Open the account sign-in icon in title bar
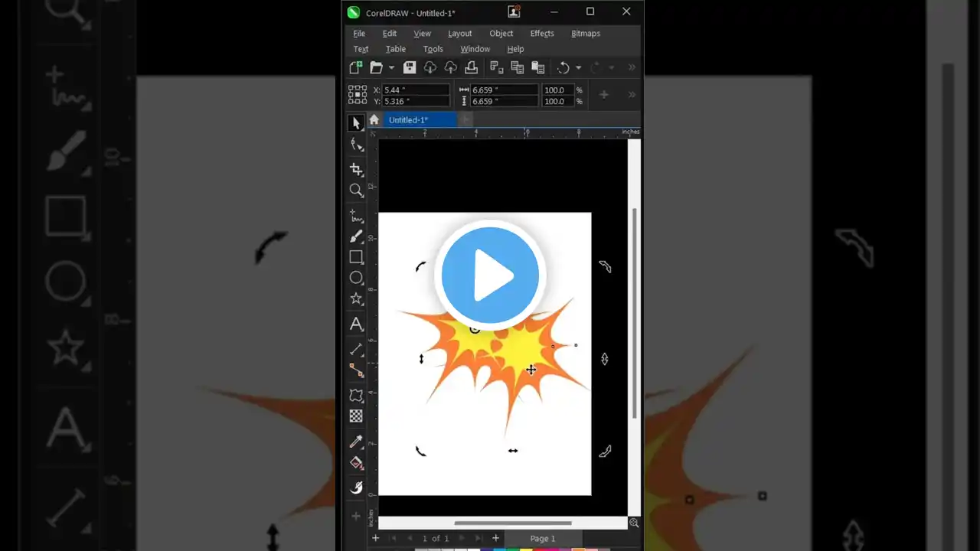 514,11
